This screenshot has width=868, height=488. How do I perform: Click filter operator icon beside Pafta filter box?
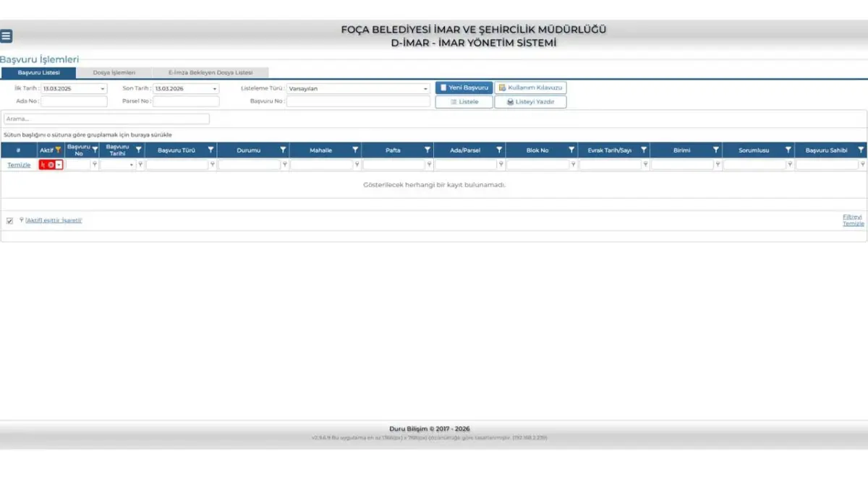pyautogui.click(x=429, y=165)
